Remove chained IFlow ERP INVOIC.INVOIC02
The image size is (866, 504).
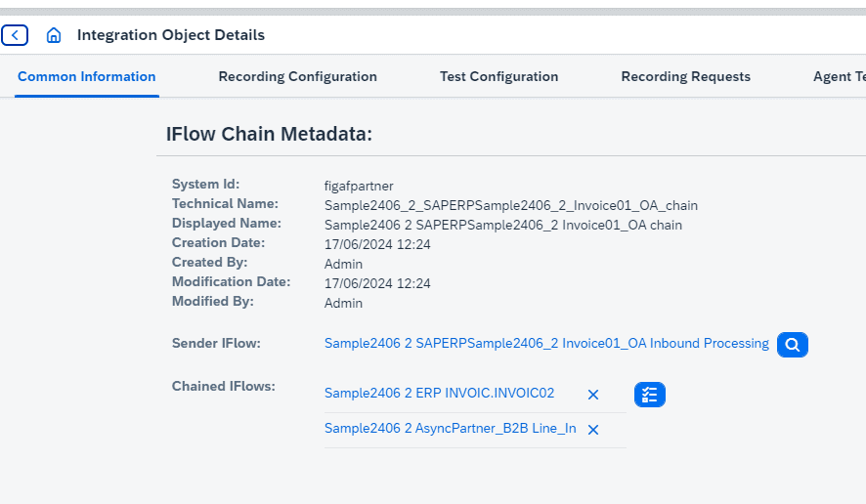[593, 395]
